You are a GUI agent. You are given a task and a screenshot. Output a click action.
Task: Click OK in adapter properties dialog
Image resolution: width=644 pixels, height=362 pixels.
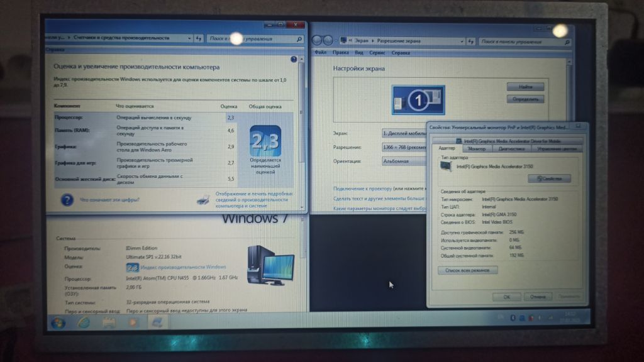pos(506,297)
